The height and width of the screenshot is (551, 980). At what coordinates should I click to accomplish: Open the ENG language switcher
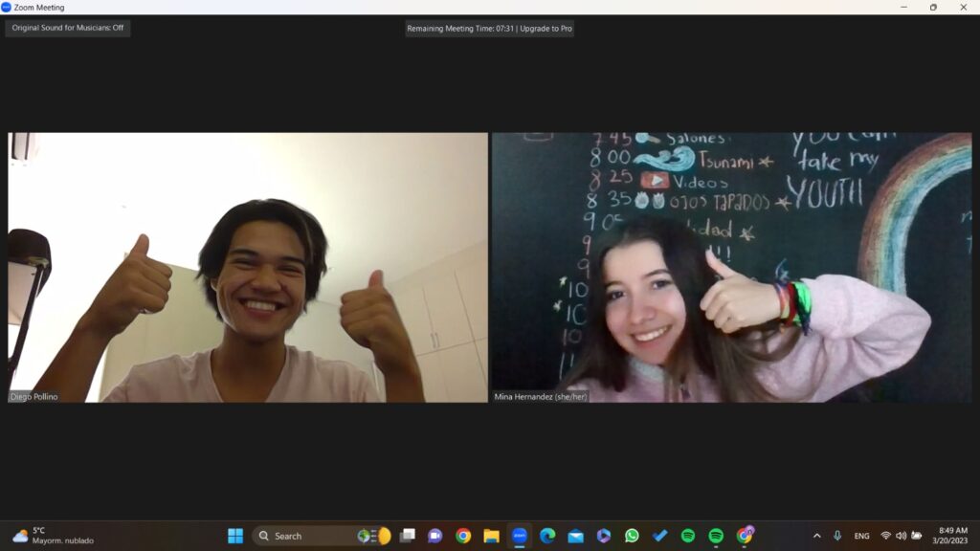(x=861, y=536)
